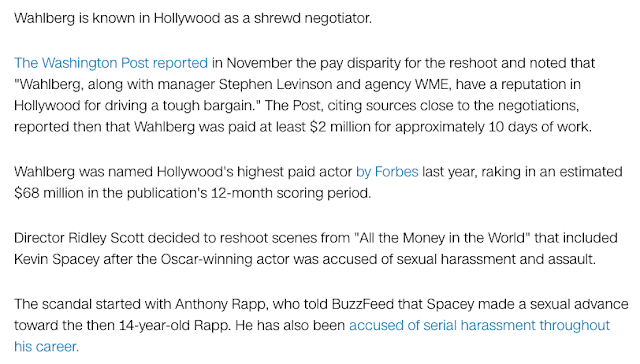Click the "12-month scoring period" text

(289, 193)
